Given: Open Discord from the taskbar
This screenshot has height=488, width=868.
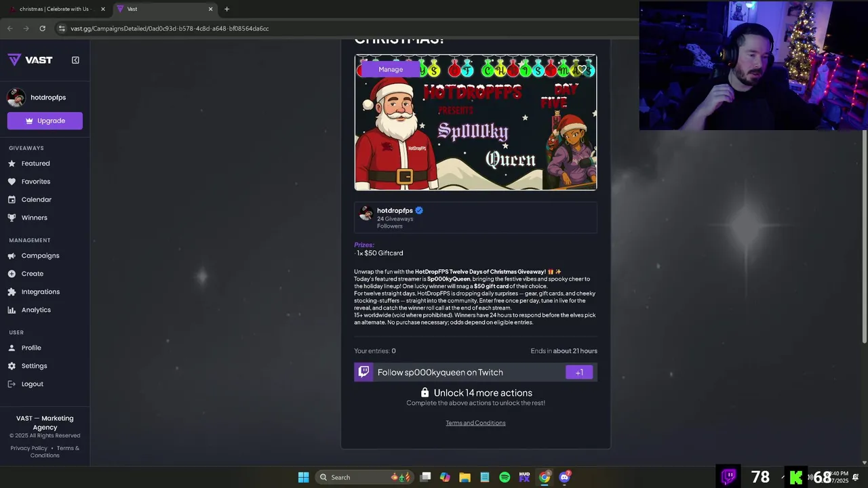Looking at the screenshot, I should pyautogui.click(x=564, y=477).
